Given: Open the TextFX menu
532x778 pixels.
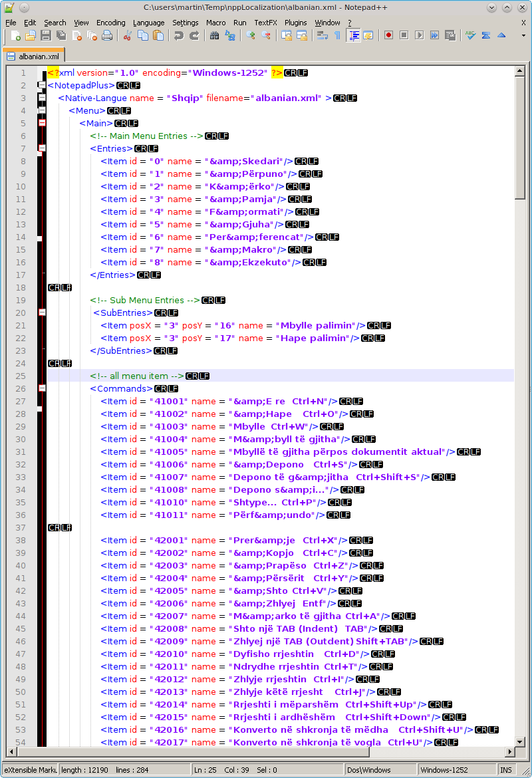Looking at the screenshot, I should point(265,23).
